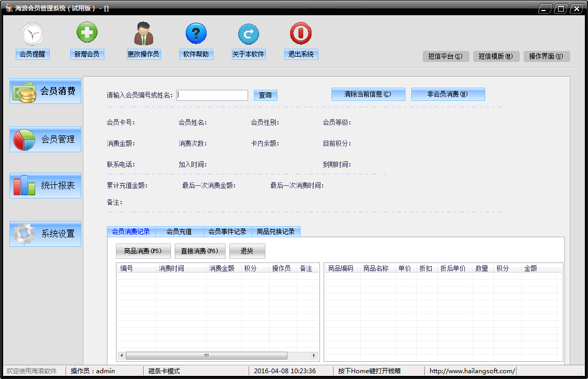Click the 非会员消费 button
This screenshot has height=379, width=588.
pos(448,94)
